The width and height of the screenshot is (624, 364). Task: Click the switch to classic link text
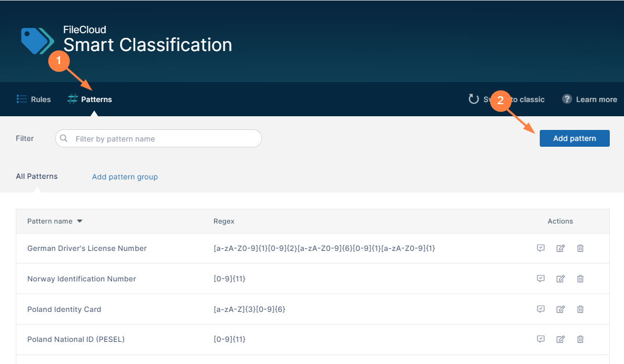(x=514, y=99)
